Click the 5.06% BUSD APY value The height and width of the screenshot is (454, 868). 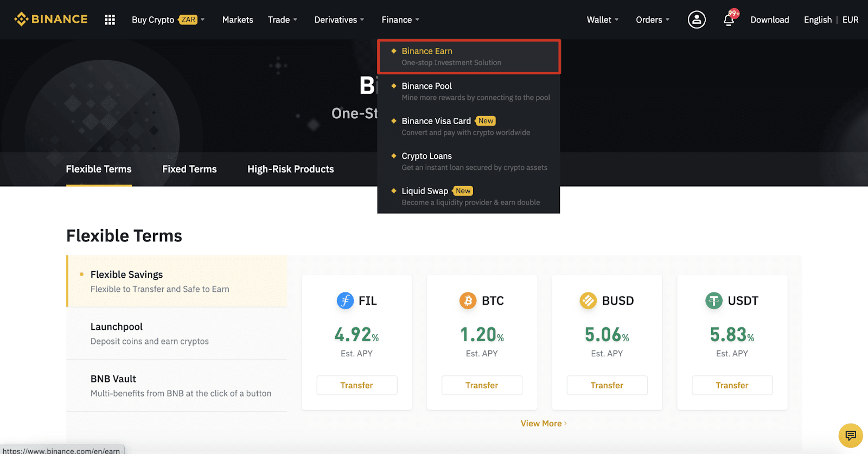tap(607, 335)
